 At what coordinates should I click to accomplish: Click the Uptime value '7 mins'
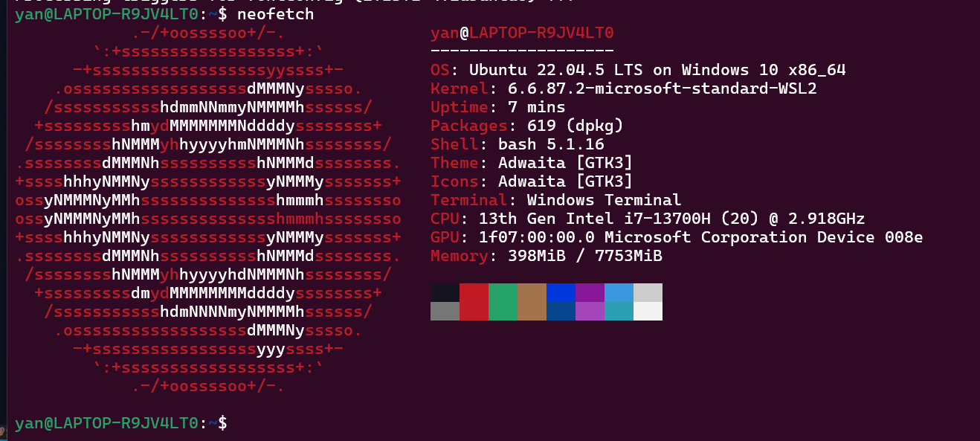(x=535, y=107)
